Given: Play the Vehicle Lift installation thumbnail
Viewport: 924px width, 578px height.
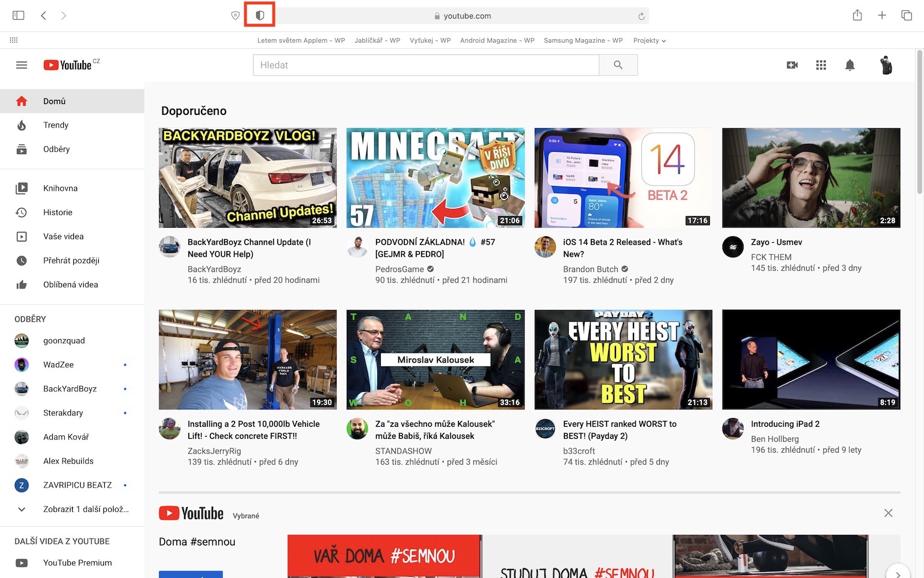Looking at the screenshot, I should pyautogui.click(x=248, y=359).
